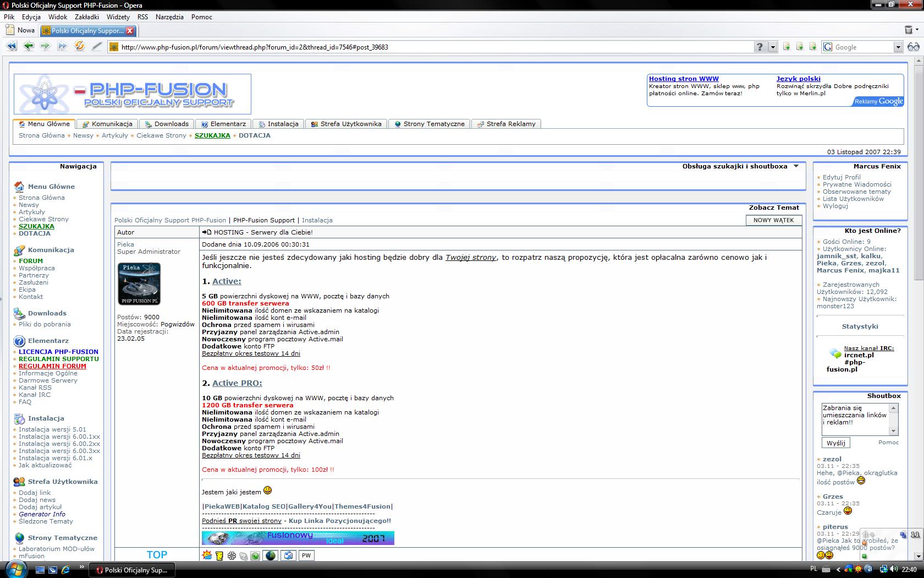
Task: Switch to the Elementarz tab
Action: pyautogui.click(x=223, y=124)
